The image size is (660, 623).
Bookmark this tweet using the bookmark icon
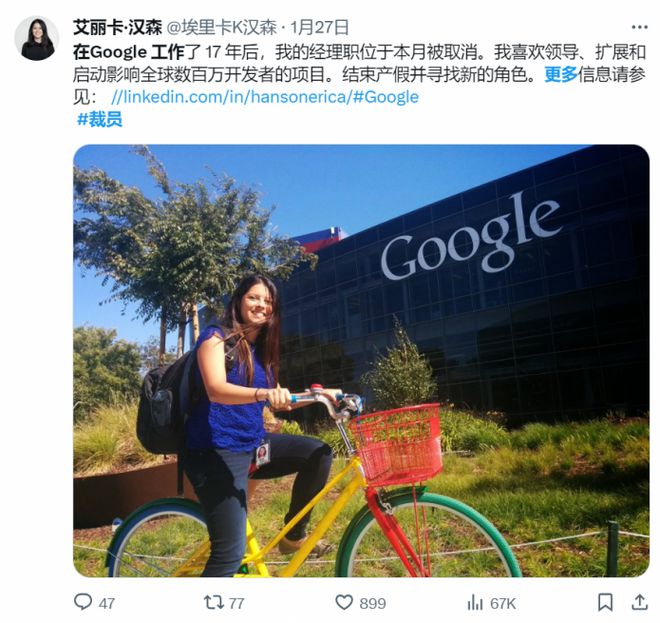[x=605, y=602]
